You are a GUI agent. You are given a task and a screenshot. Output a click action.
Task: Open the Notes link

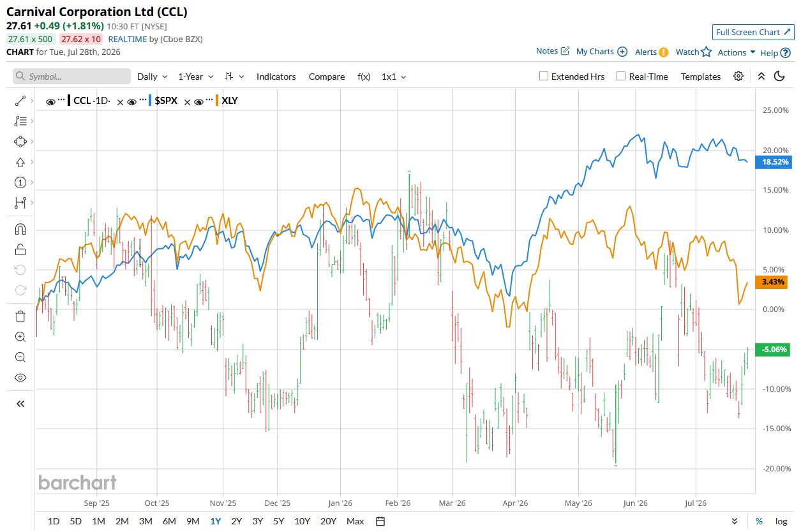553,51
